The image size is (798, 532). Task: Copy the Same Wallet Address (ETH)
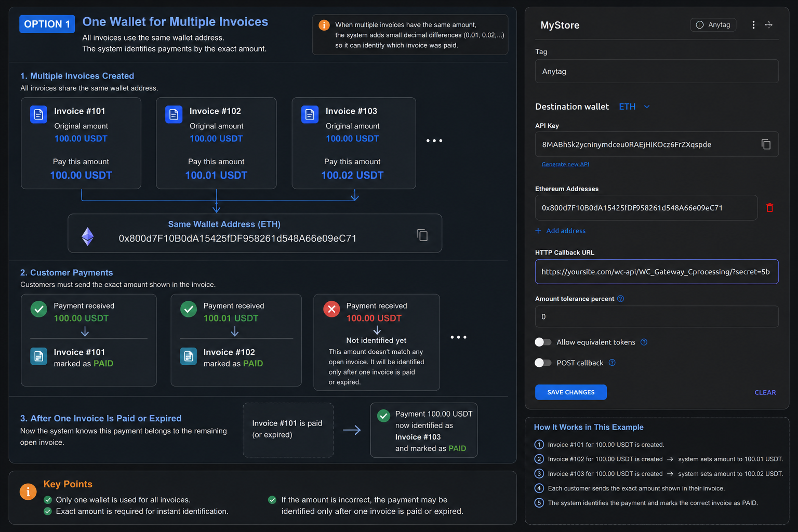click(x=422, y=235)
